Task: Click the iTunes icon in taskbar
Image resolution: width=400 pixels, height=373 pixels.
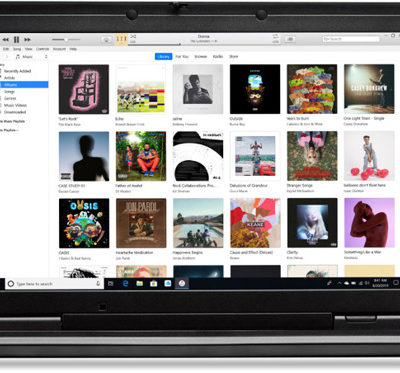Action: (x=182, y=284)
